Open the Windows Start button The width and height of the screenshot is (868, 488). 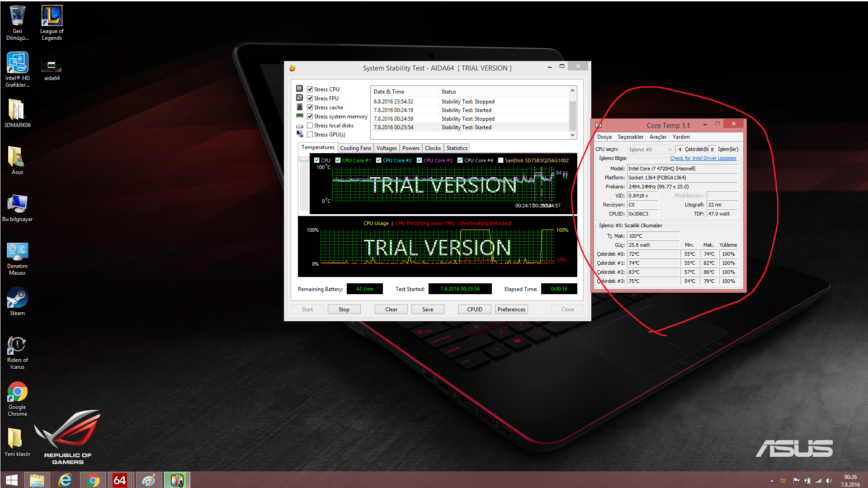[12, 480]
